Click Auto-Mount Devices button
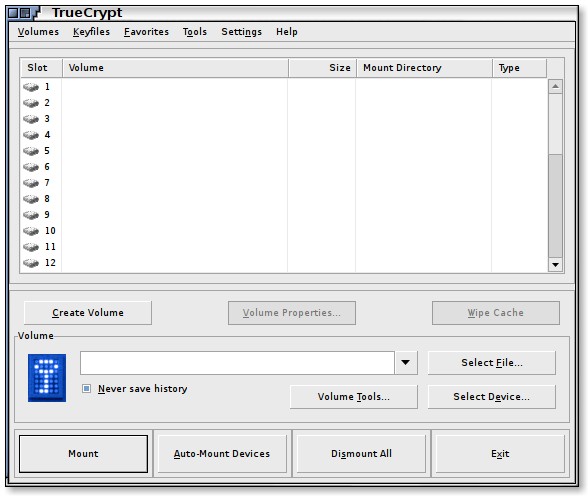The height and width of the screenshot is (496, 588). pyautogui.click(x=222, y=454)
